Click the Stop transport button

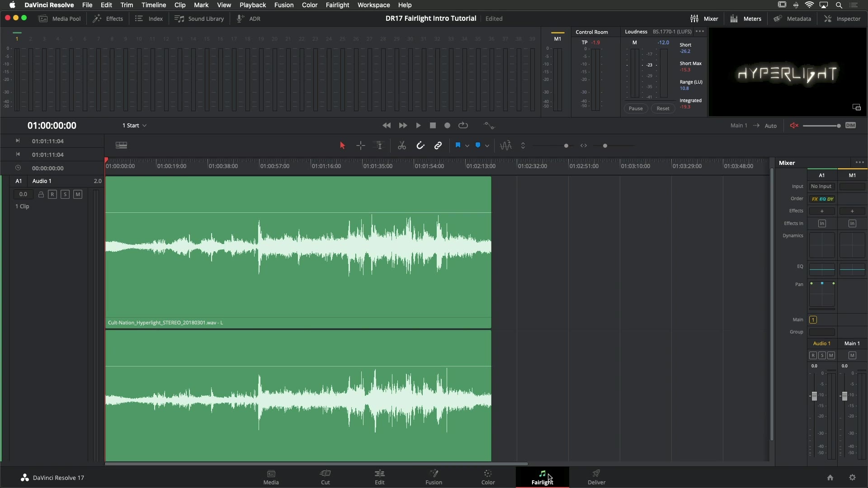coord(433,126)
